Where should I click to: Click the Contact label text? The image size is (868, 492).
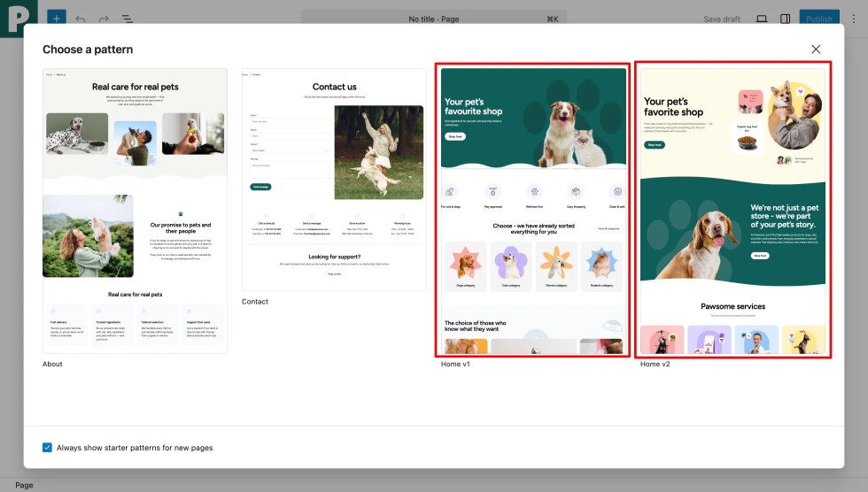(255, 301)
